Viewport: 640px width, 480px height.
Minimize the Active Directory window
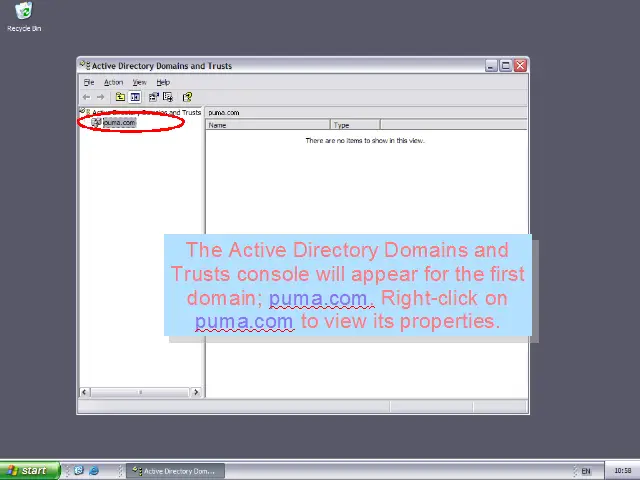491,65
